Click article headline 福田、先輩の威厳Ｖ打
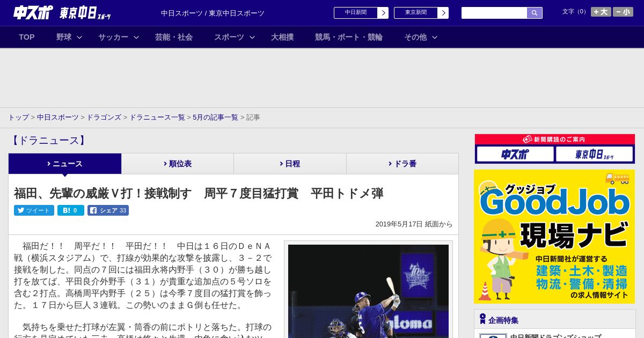This screenshot has width=644, height=338. (199, 193)
